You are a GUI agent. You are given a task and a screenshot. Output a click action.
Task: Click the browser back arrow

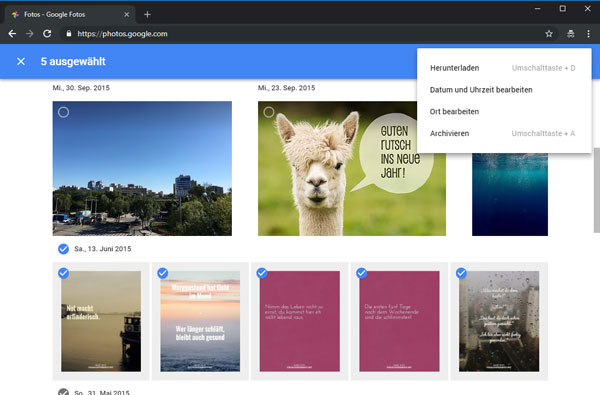click(12, 34)
